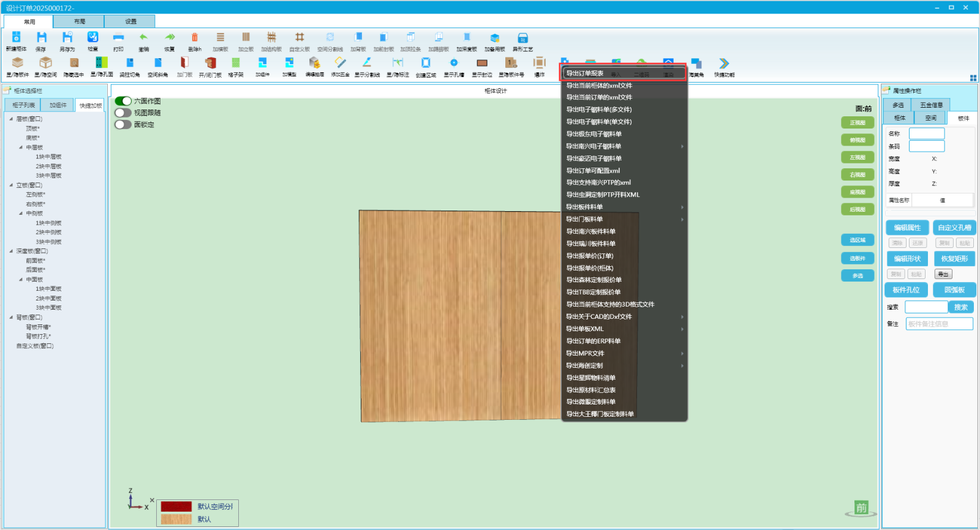
Task: Click the 显示分割线 icon
Action: pyautogui.click(x=367, y=63)
